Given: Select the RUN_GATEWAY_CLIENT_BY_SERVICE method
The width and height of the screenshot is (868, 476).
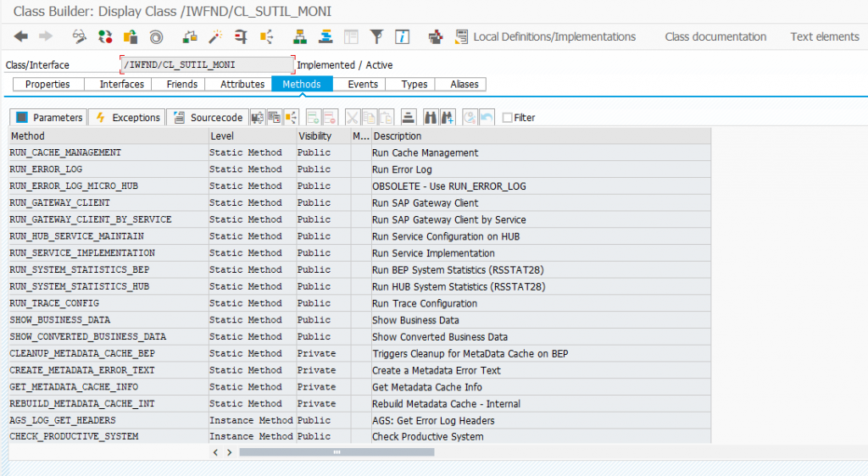Looking at the screenshot, I should (x=90, y=219).
